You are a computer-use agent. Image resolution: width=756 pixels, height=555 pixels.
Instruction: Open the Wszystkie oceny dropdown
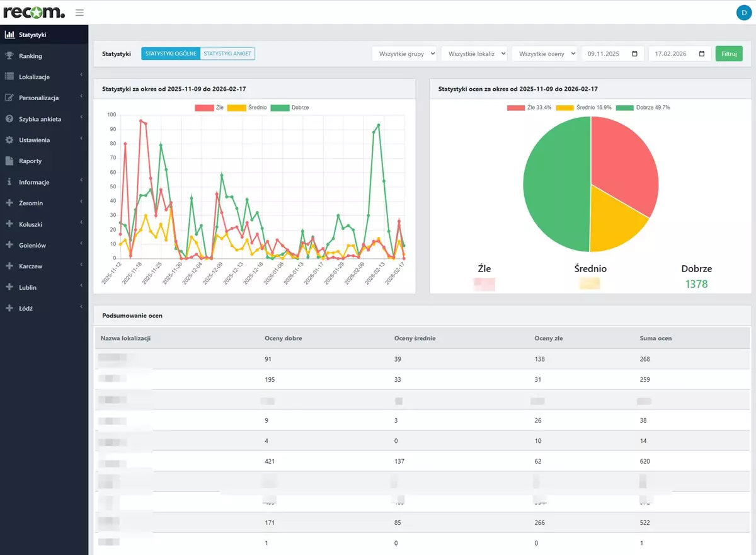pyautogui.click(x=544, y=54)
